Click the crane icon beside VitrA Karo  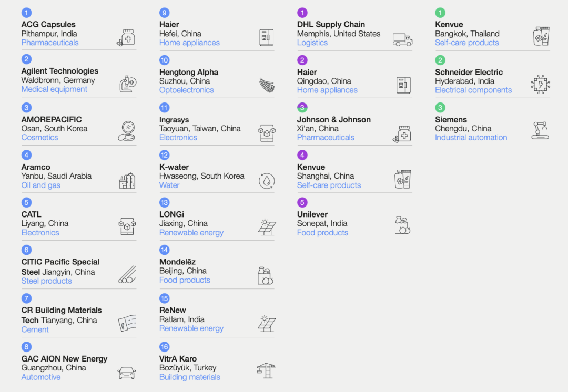266,370
